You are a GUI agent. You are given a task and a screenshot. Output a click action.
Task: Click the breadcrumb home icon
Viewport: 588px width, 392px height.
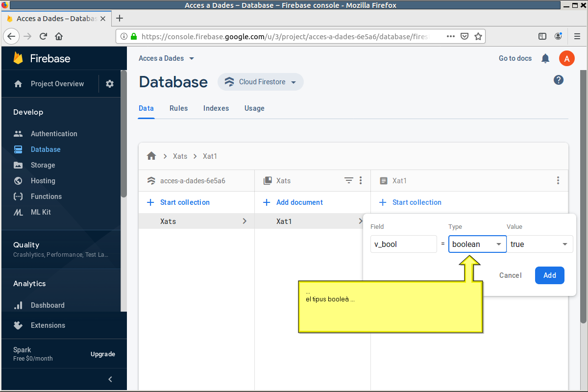pyautogui.click(x=151, y=156)
